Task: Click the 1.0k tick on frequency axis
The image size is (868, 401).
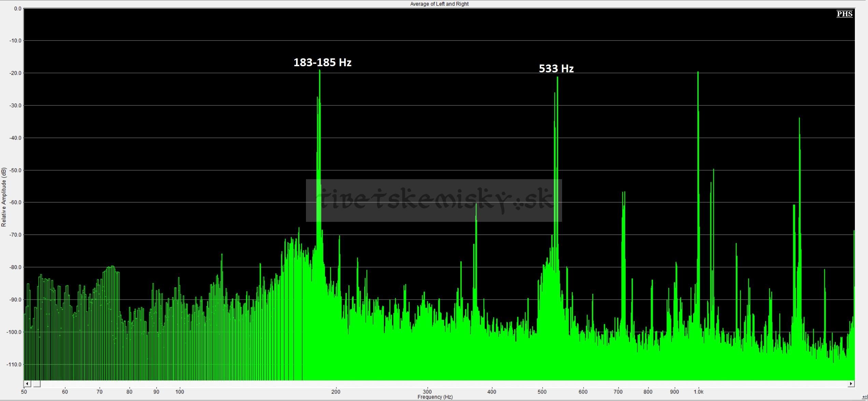Action: [x=698, y=392]
